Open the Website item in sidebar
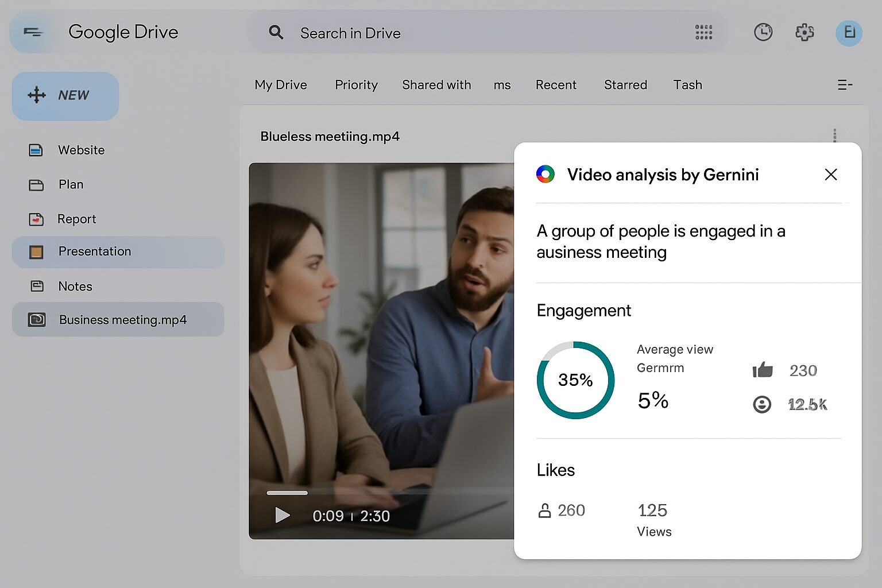 point(118,150)
